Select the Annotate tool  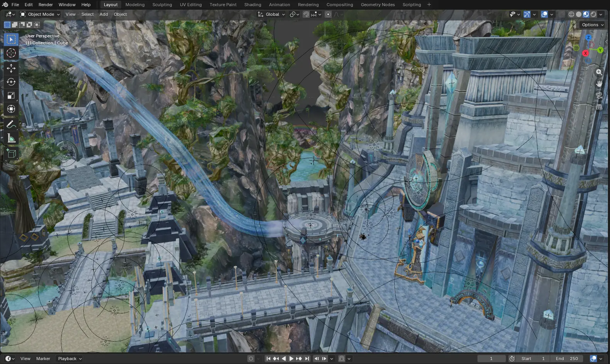coord(11,124)
